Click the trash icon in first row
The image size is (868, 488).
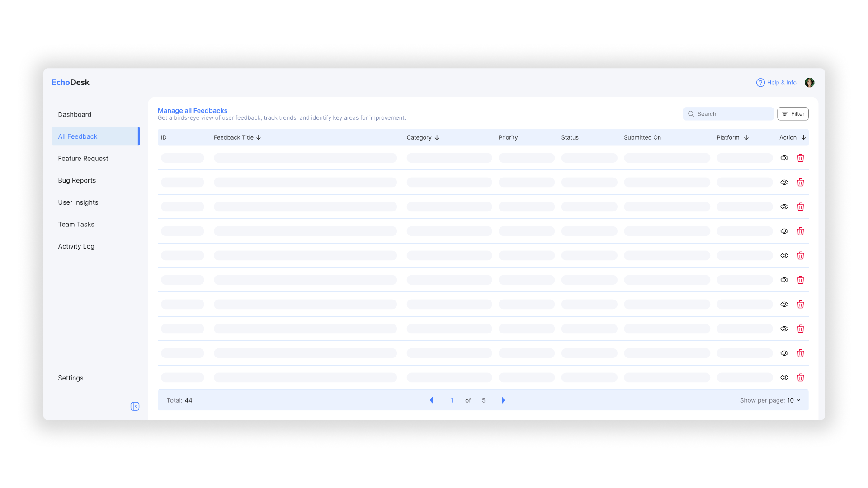click(800, 158)
